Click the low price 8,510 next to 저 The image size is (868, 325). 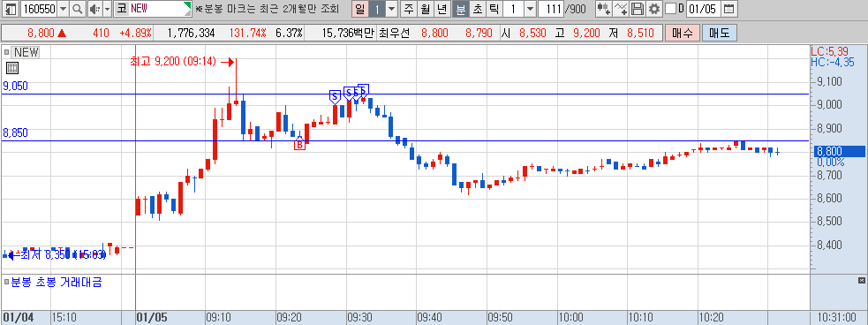click(640, 34)
